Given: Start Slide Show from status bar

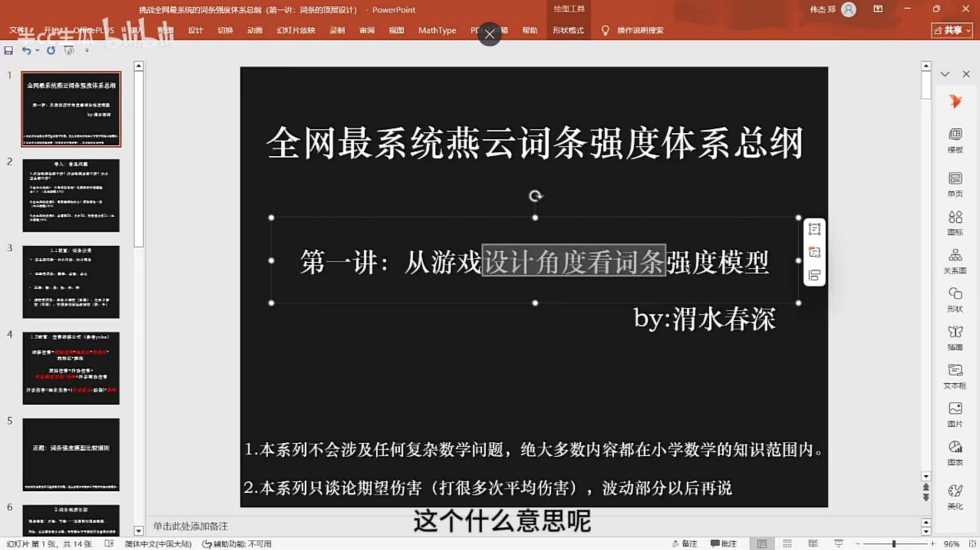Looking at the screenshot, I should click(838, 544).
